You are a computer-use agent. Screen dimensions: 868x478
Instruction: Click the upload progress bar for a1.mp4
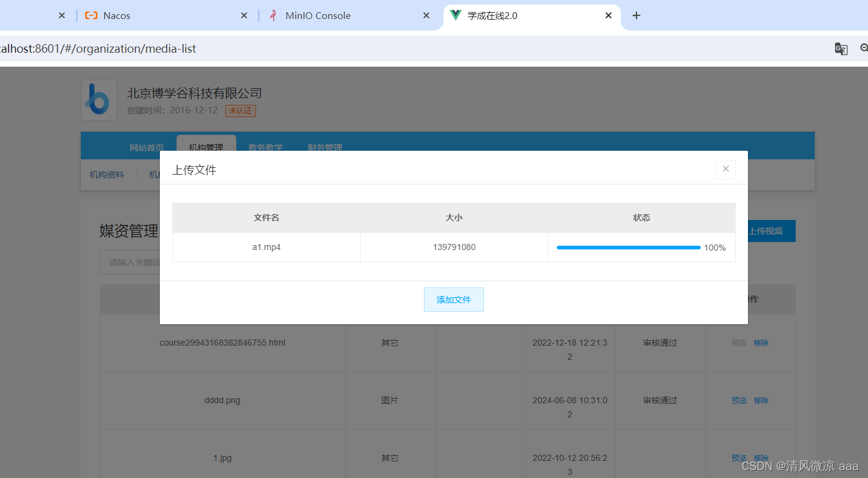point(628,248)
